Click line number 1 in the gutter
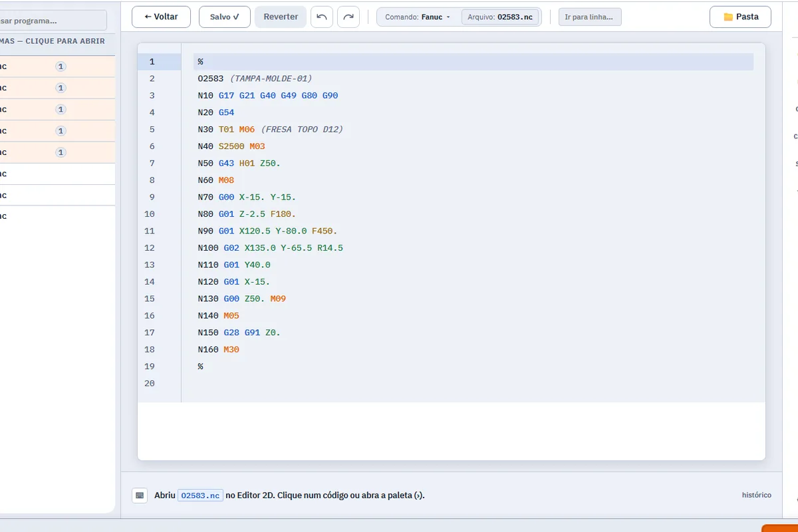This screenshot has width=798, height=532. (x=152, y=62)
